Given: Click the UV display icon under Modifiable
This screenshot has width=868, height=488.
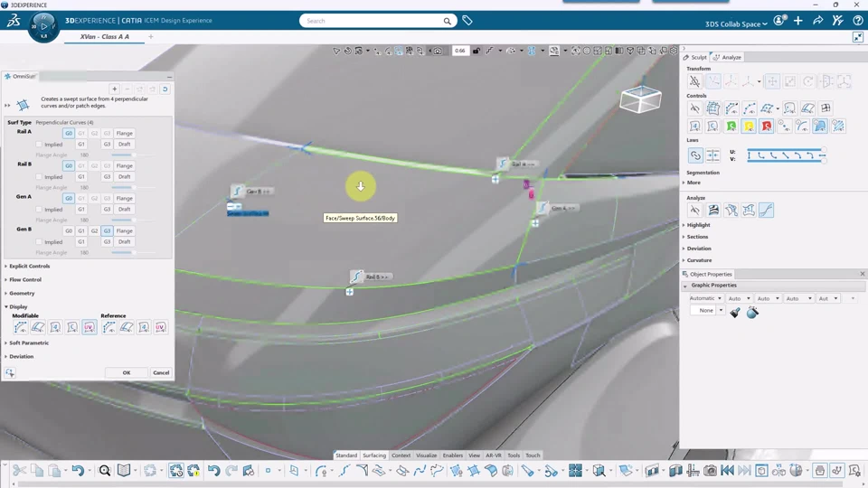Looking at the screenshot, I should pyautogui.click(x=90, y=327).
